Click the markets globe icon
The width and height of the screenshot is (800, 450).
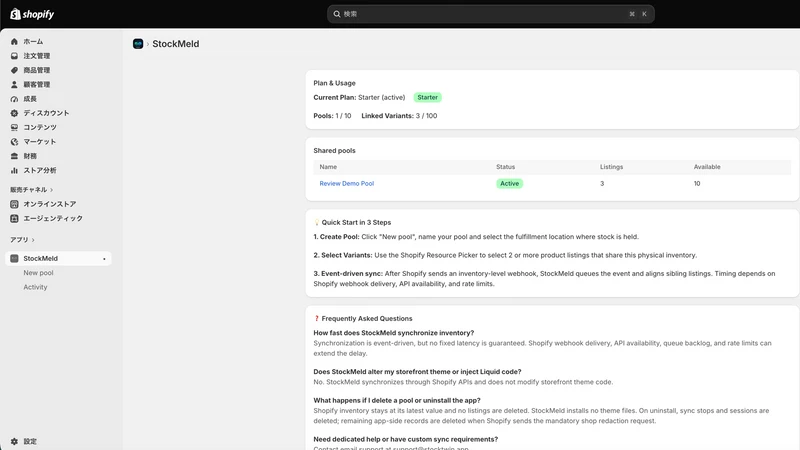click(14, 141)
